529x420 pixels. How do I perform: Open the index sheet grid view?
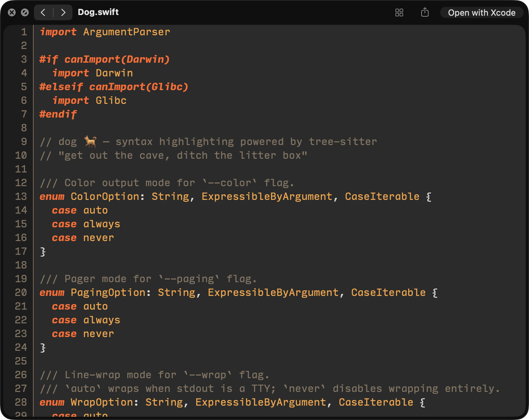[399, 12]
